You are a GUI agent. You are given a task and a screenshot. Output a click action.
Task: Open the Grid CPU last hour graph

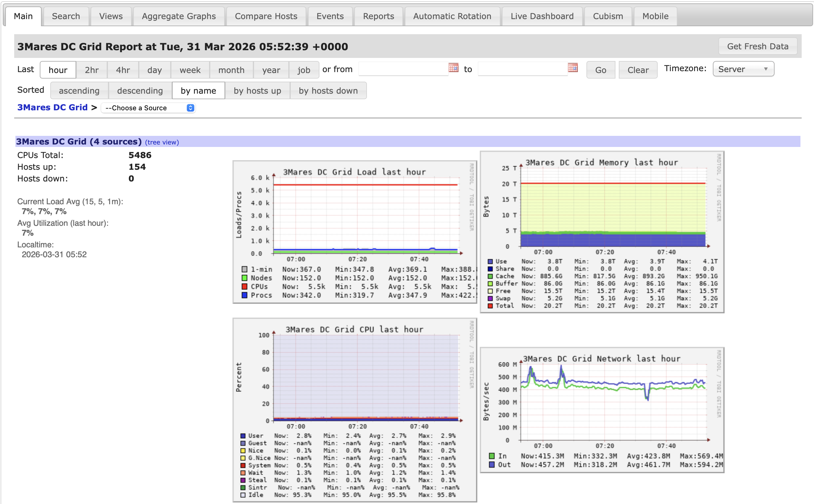pyautogui.click(x=354, y=410)
